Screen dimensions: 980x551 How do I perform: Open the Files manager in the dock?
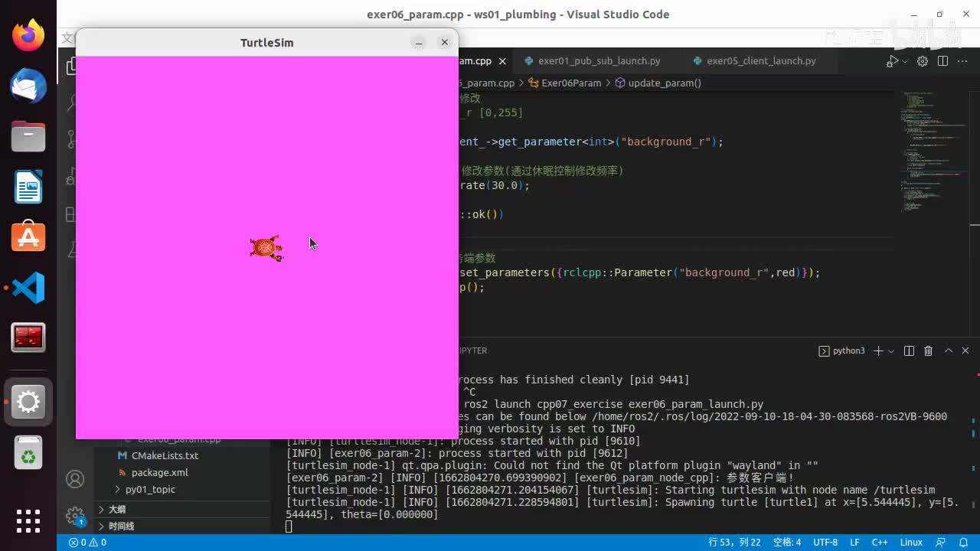click(x=28, y=136)
